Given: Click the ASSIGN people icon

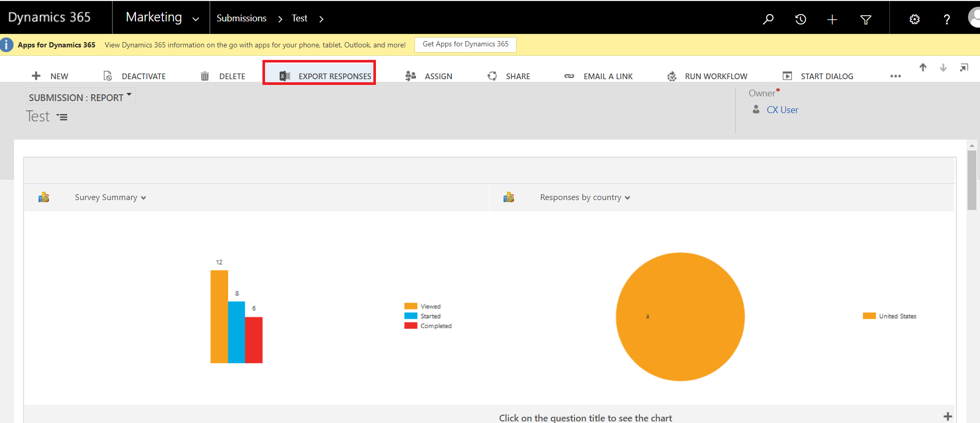Looking at the screenshot, I should [x=410, y=76].
